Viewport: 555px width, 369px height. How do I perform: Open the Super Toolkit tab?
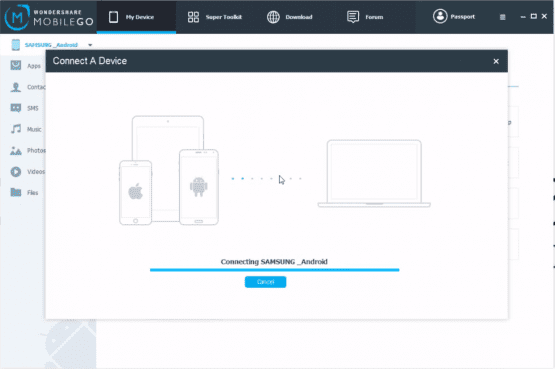point(215,17)
